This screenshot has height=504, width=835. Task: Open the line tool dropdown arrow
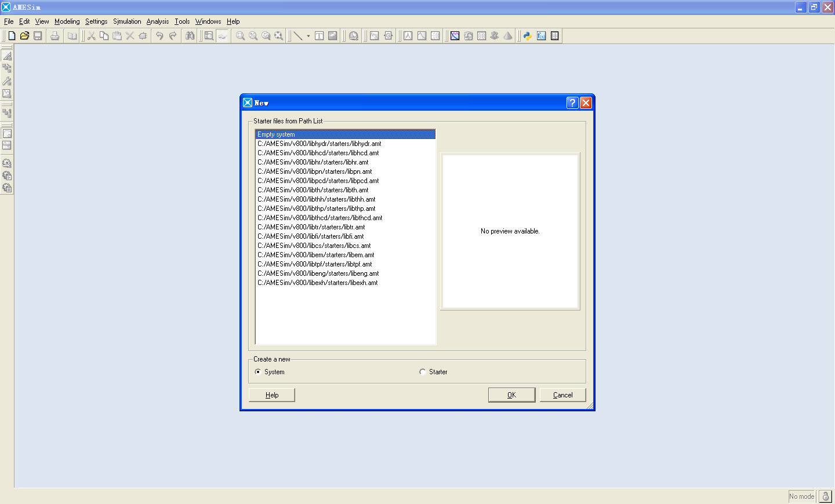[x=308, y=36]
